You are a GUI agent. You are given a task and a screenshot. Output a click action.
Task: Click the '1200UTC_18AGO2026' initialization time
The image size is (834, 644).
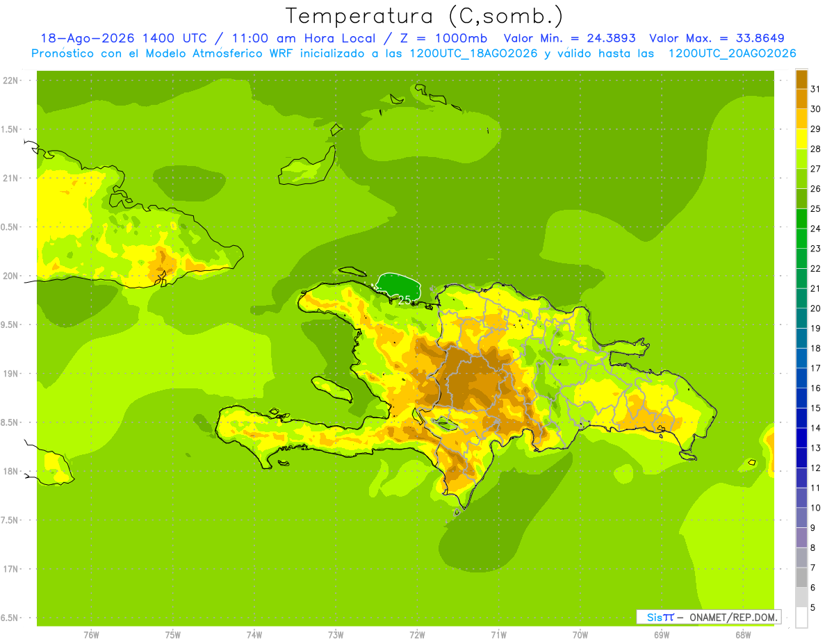[x=475, y=53]
